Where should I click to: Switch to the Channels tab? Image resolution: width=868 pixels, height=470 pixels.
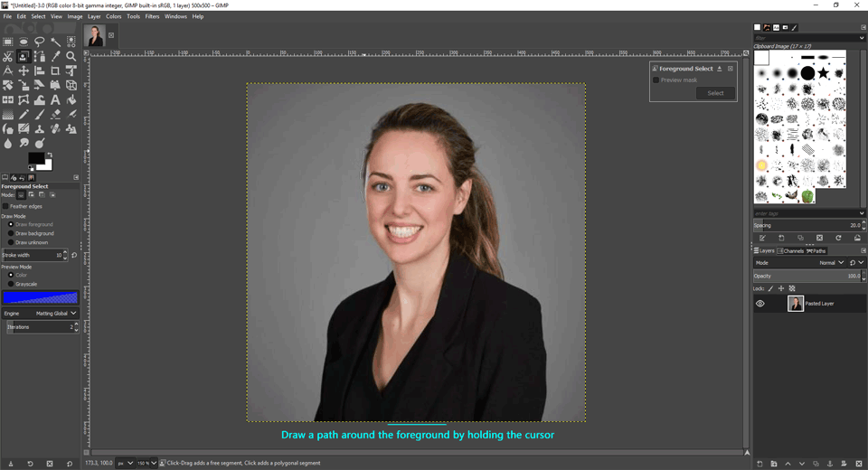[790, 250]
